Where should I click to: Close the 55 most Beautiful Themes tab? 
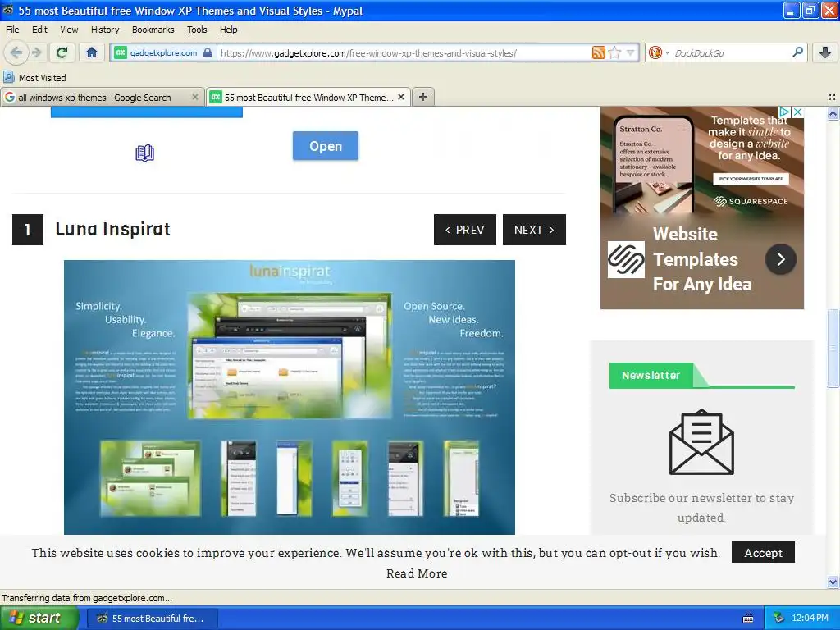click(400, 97)
